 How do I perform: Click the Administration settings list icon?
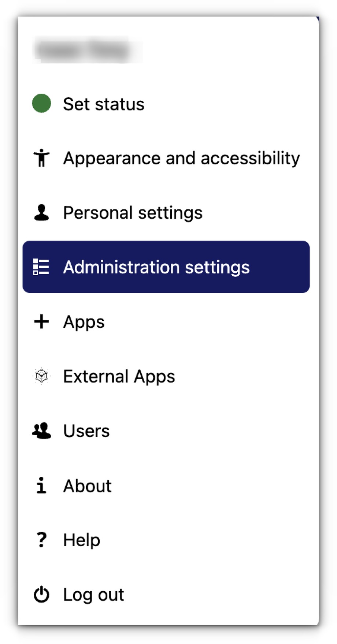pos(41,267)
